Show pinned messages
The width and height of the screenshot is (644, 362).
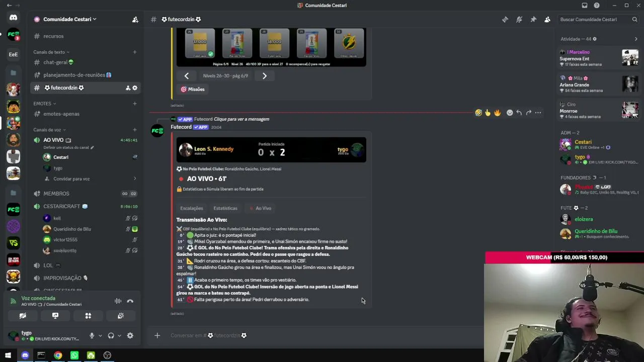click(533, 20)
